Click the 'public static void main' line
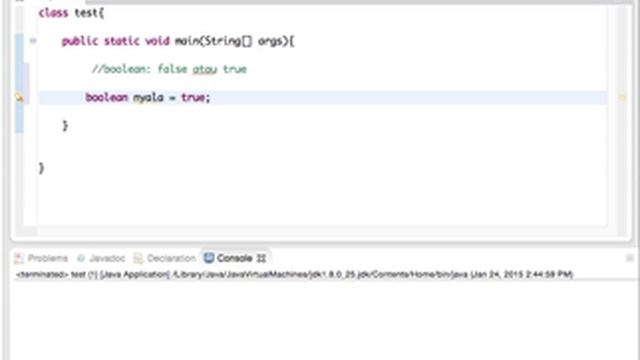 pyautogui.click(x=178, y=41)
